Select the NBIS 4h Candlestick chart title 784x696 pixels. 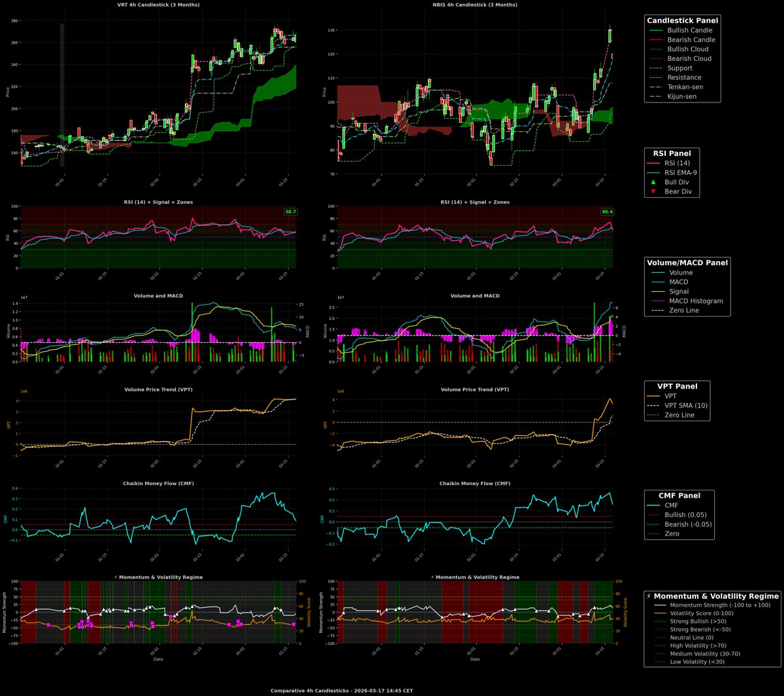pos(475,5)
